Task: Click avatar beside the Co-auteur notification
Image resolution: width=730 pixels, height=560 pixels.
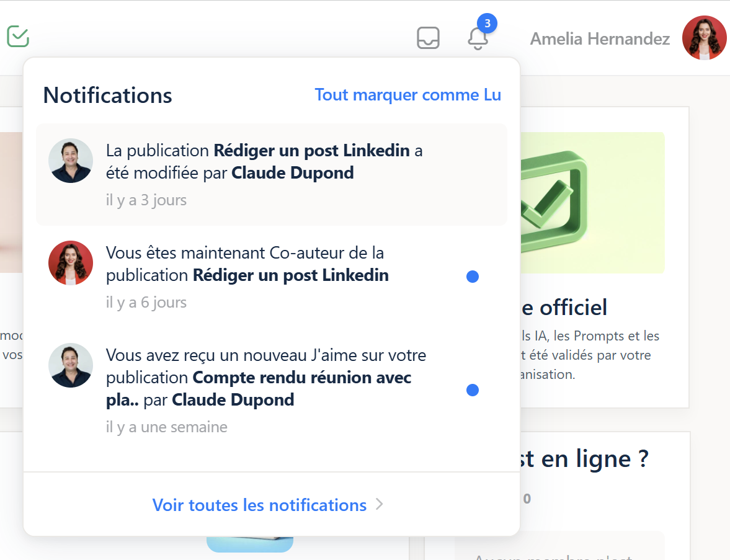Action: (71, 263)
